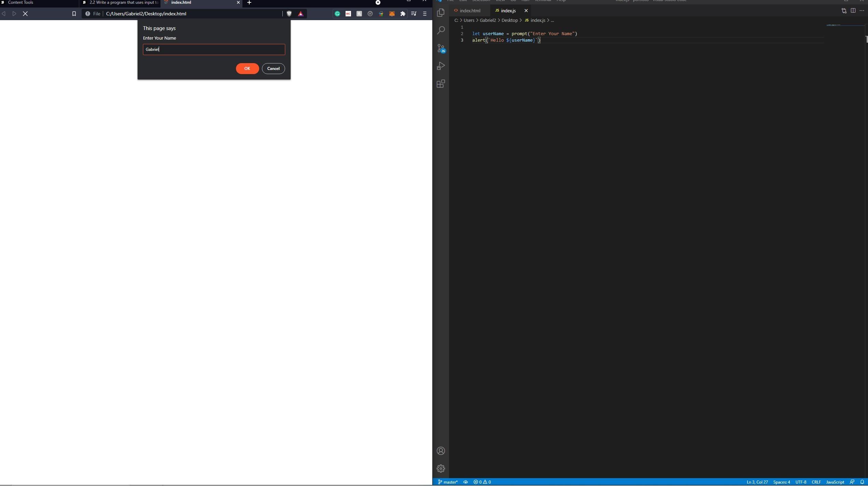This screenshot has height=488, width=868.
Task: Switch to the Content Tools browser tab
Action: pos(20,2)
